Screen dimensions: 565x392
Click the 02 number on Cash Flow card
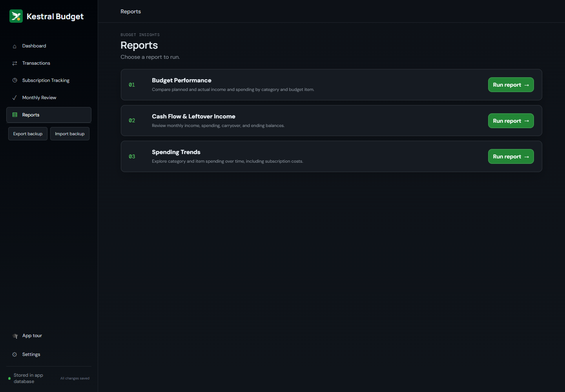click(132, 121)
